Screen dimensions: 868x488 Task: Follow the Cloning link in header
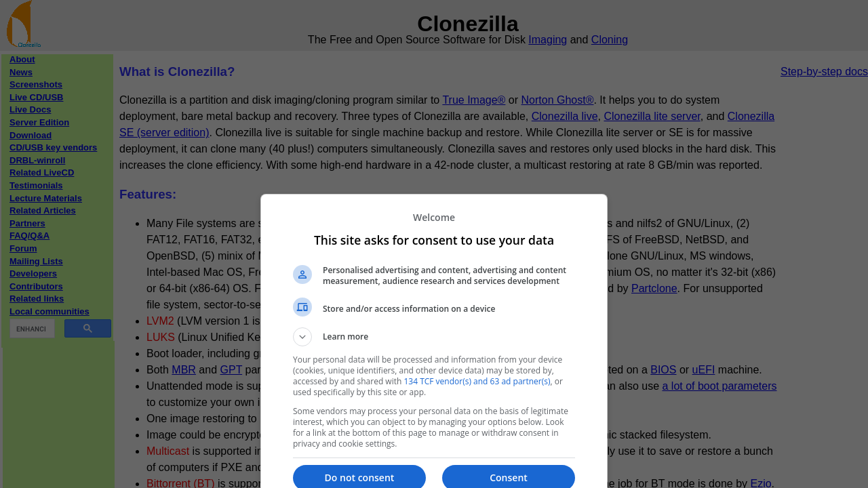click(609, 40)
